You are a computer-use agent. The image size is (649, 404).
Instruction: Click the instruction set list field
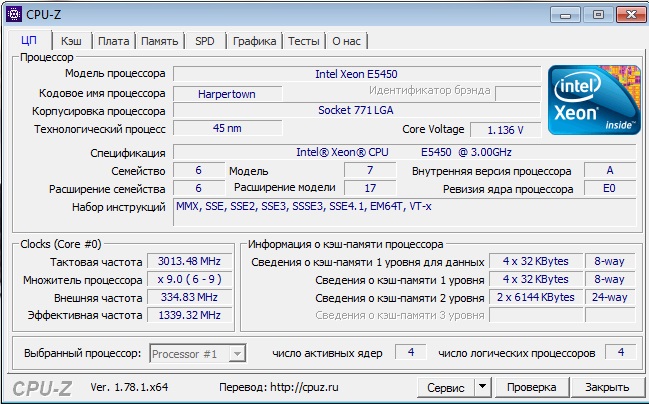[x=404, y=212]
